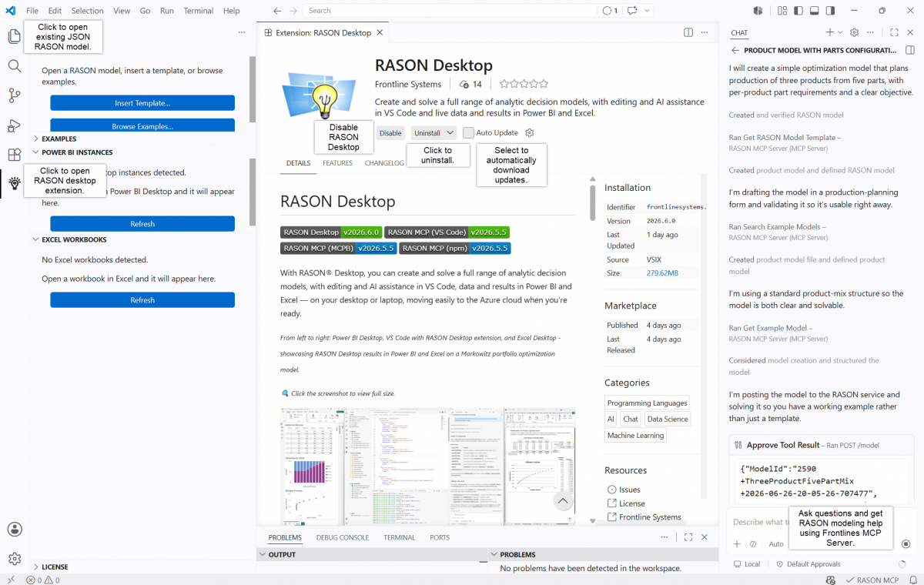Click the Insert Template button
The image size is (924, 585).
(142, 103)
